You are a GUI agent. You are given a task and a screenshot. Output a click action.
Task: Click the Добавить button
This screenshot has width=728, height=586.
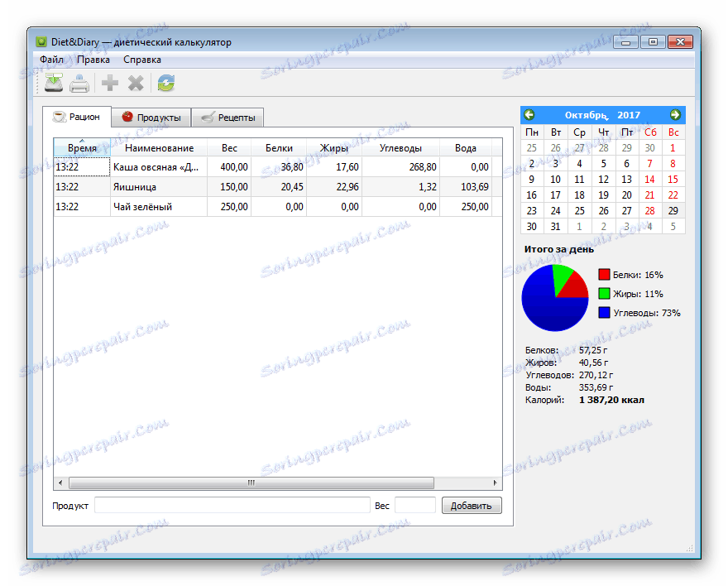472,506
